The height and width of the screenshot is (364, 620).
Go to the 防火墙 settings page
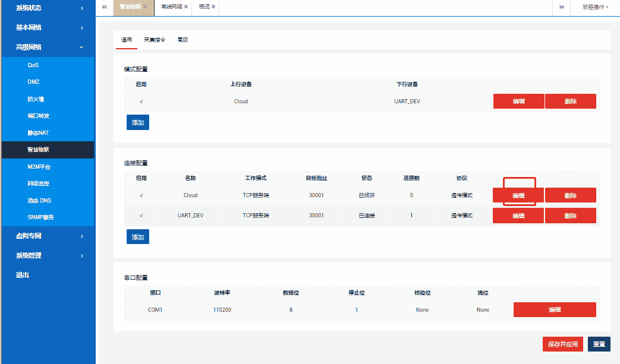[36, 99]
